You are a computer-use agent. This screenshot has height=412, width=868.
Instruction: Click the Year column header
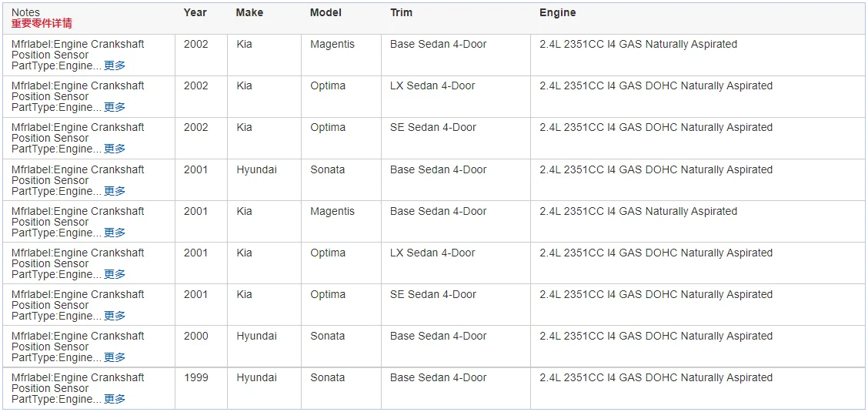195,12
